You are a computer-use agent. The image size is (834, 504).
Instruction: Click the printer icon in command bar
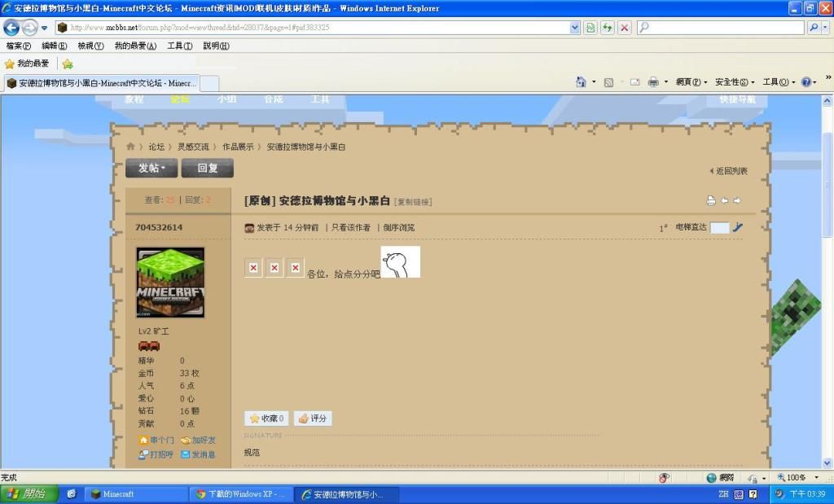coord(653,82)
